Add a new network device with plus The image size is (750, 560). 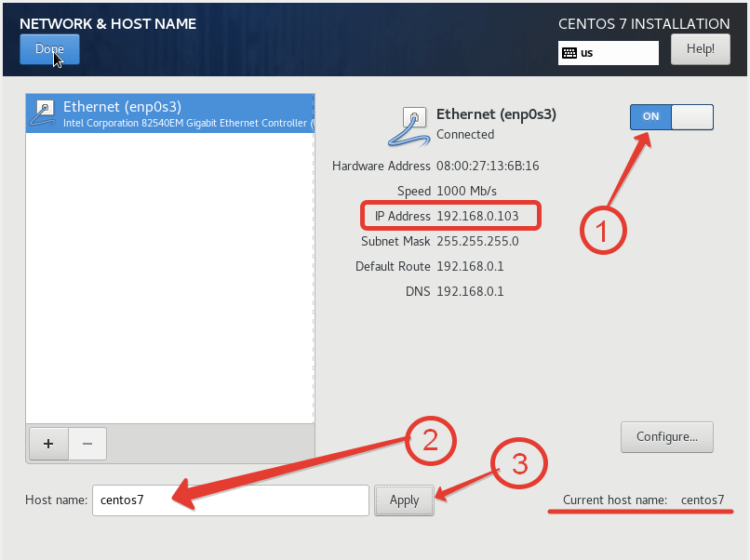(48, 444)
